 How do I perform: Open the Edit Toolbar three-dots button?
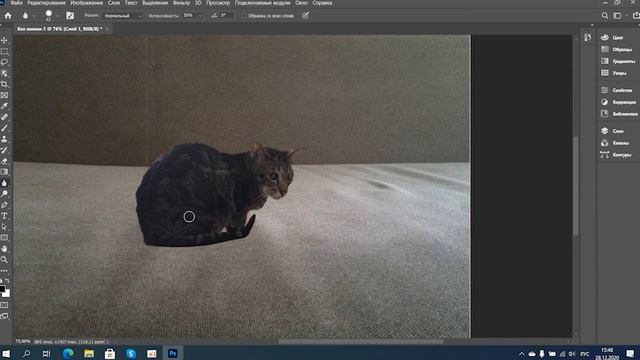(x=4, y=271)
